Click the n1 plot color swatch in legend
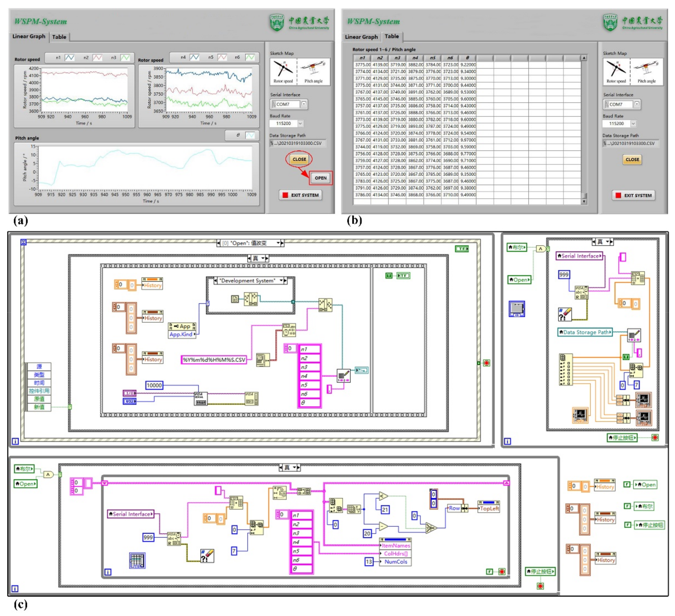Viewport: 675px width, 616px height. 70,57
